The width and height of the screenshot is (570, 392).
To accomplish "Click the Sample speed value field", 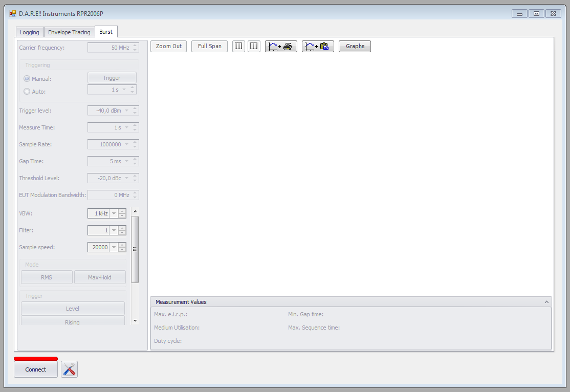I will point(99,247).
